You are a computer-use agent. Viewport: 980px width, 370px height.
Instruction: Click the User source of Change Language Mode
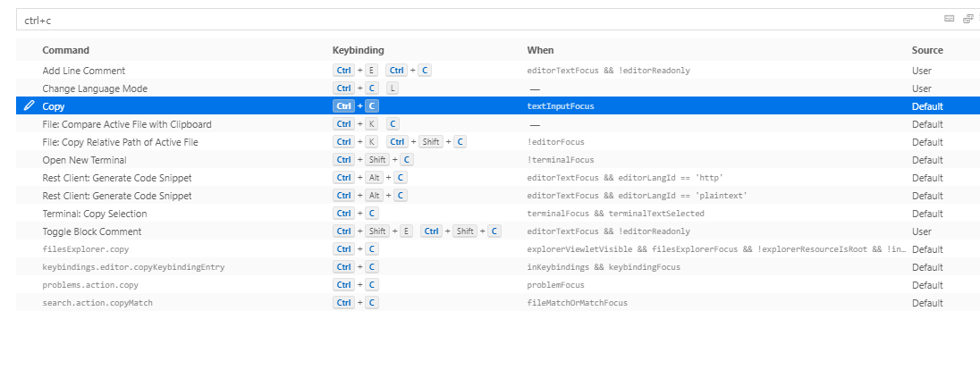(x=921, y=88)
